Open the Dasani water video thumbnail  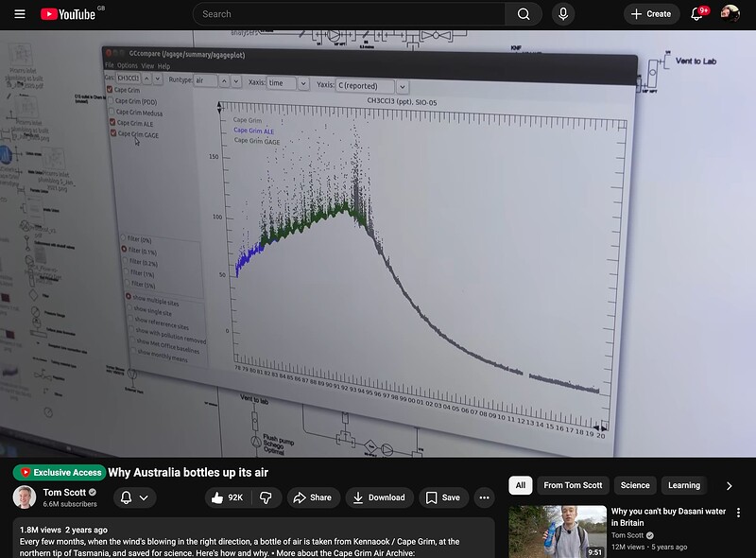557,531
